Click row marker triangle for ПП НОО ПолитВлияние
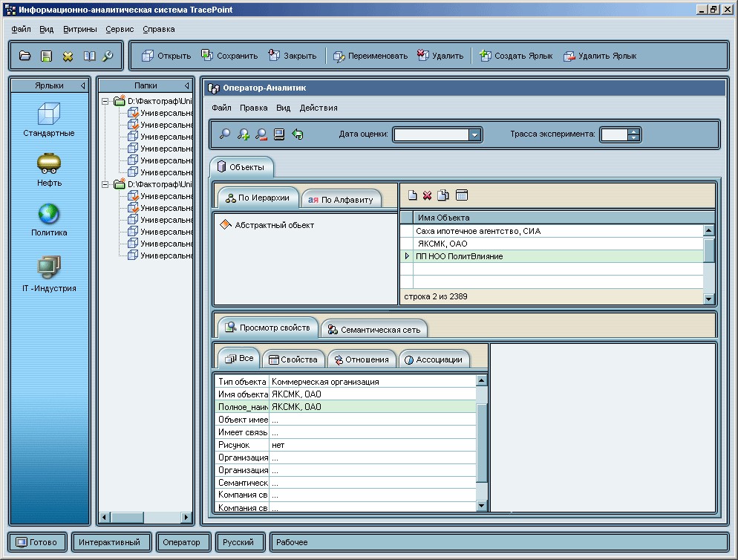738x560 pixels. click(407, 256)
